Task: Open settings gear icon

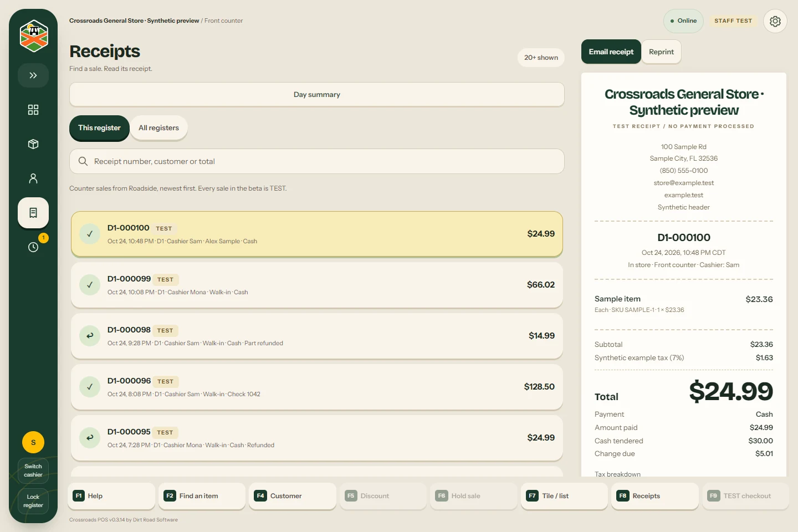Action: pyautogui.click(x=775, y=21)
